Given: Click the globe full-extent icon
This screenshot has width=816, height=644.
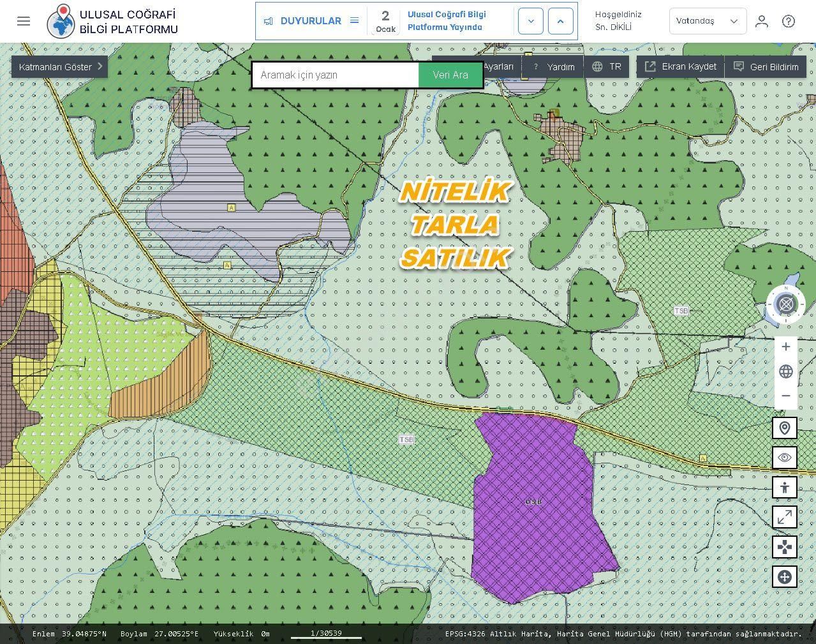Looking at the screenshot, I should 785,371.
